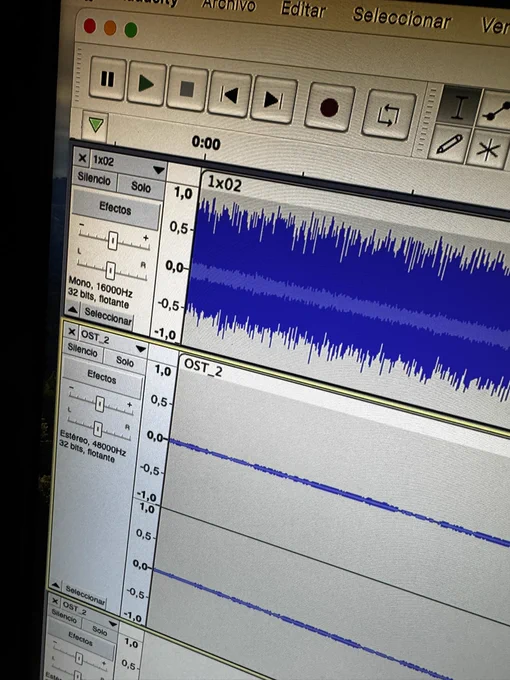The image size is (510, 680).
Task: Open Efectos for the 1x02 track
Action: point(115,208)
